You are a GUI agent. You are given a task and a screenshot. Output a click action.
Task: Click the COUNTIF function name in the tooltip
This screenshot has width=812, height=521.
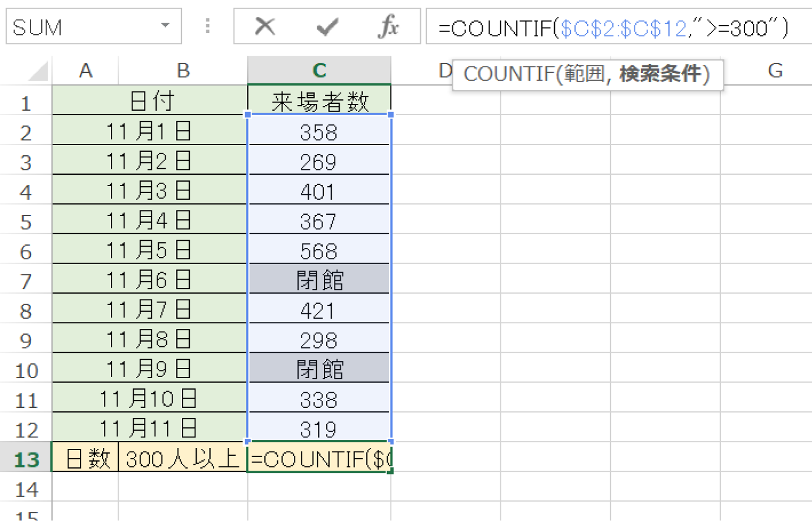tap(509, 74)
